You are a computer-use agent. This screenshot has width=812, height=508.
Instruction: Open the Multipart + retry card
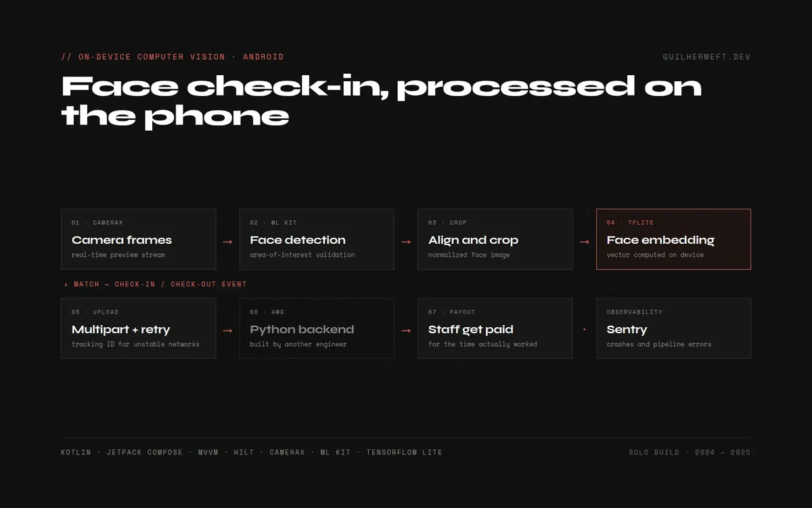pyautogui.click(x=139, y=329)
